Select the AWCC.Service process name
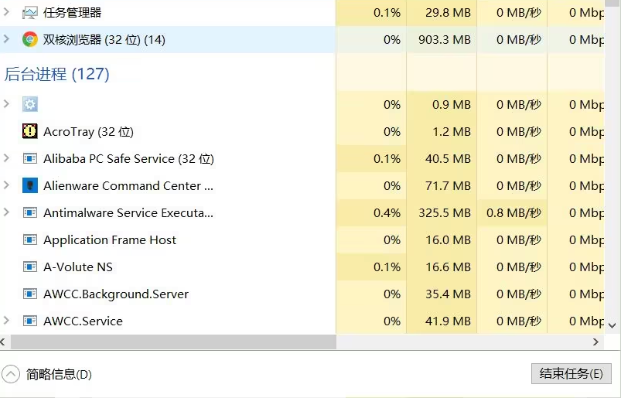Viewport: 625px width, 403px height. tap(83, 321)
